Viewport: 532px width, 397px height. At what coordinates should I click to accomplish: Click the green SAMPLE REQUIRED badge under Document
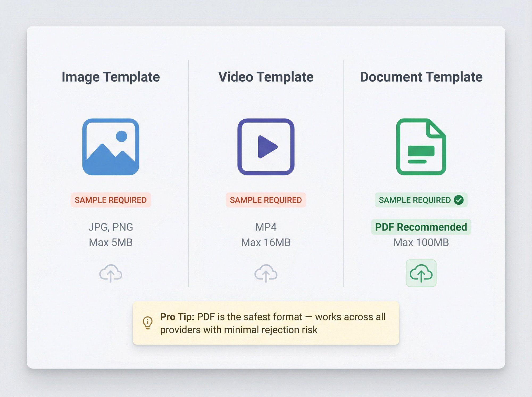(421, 200)
